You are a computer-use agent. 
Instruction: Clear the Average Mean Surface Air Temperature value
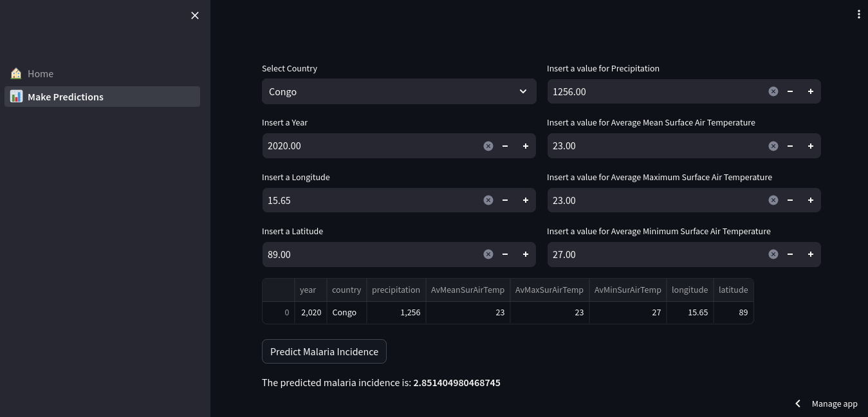tap(773, 146)
